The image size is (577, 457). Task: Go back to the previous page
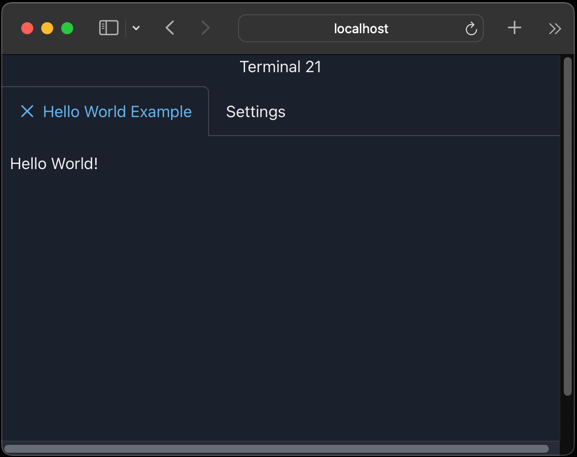click(x=170, y=28)
